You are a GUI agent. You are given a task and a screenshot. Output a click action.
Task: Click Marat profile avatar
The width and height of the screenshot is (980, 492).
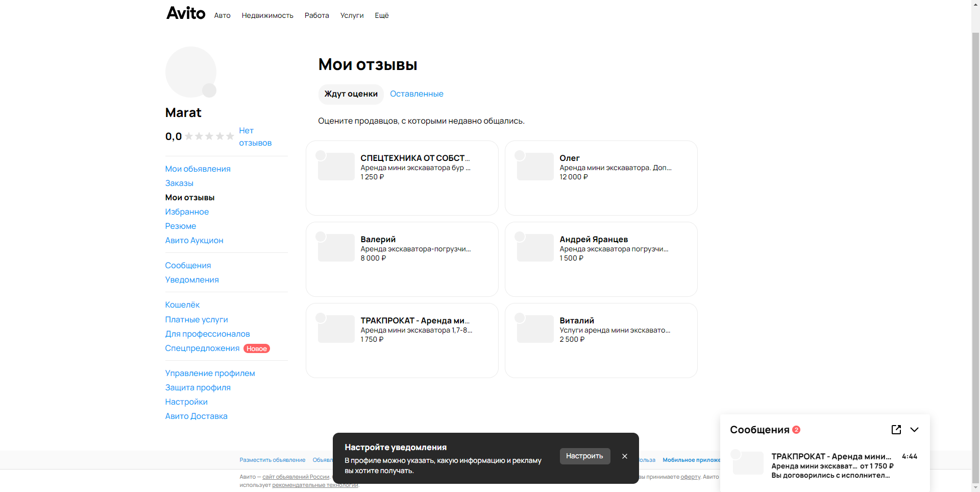tap(191, 72)
